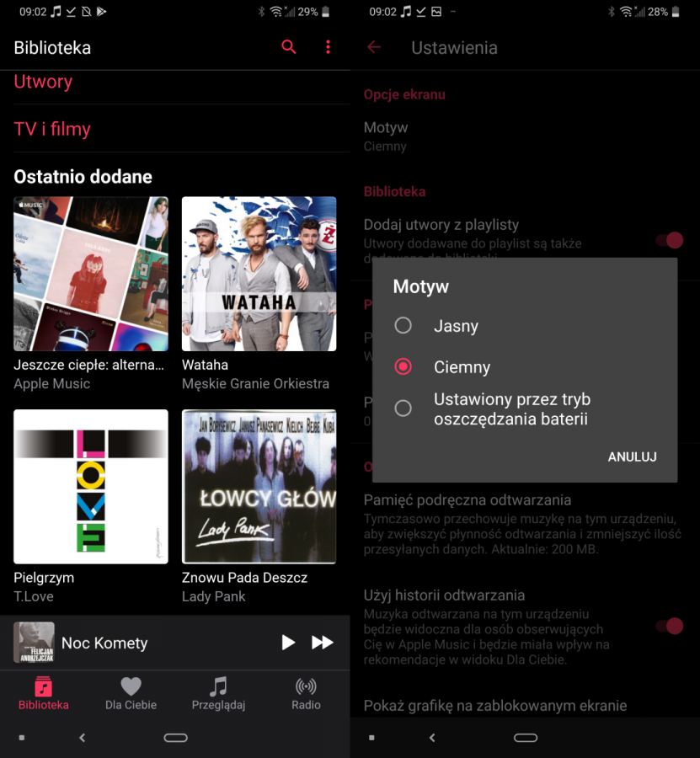Tap Lady Pank artist name
This screenshot has height=758, width=700.
pos(213,597)
